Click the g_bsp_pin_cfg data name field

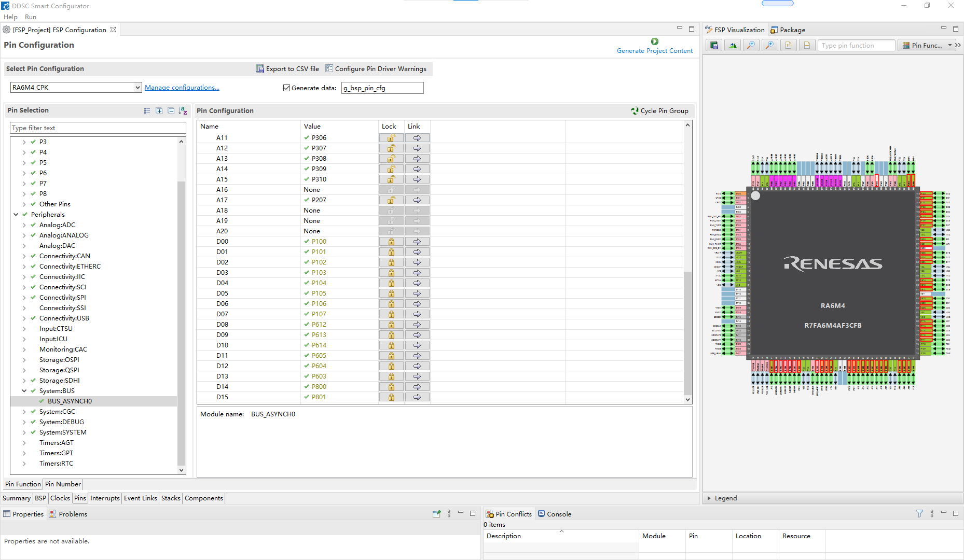pyautogui.click(x=382, y=88)
